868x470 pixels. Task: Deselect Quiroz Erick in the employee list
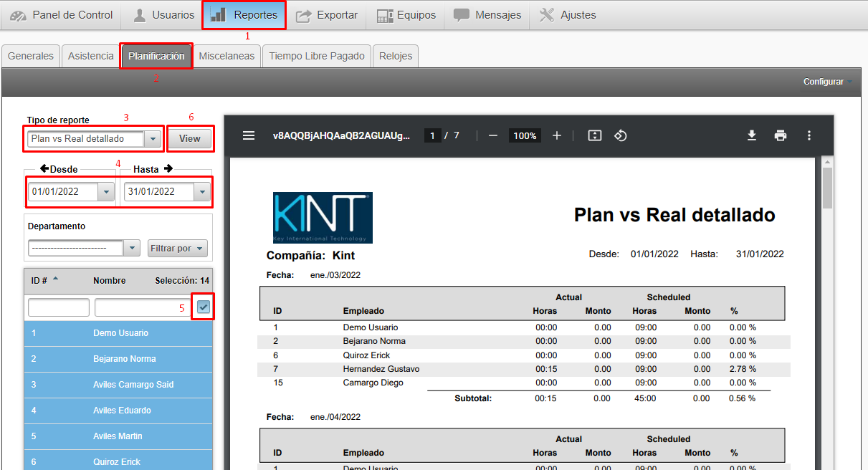click(x=118, y=461)
